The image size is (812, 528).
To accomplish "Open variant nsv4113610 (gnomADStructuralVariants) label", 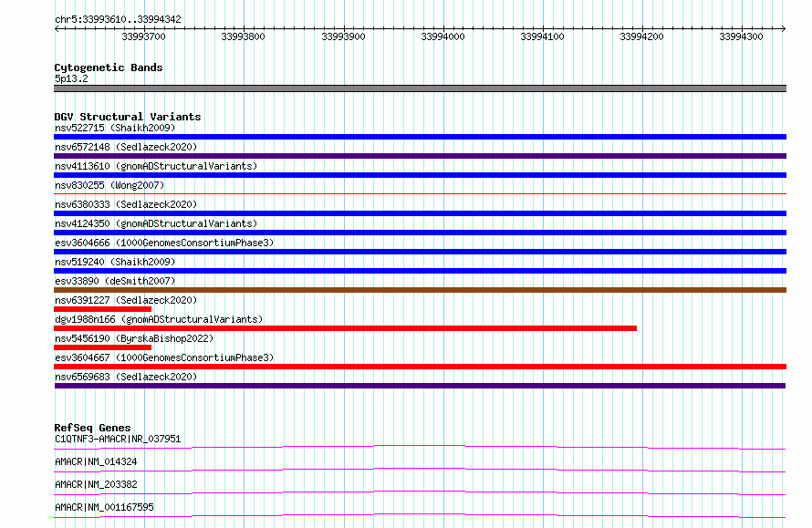I will click(x=156, y=166).
